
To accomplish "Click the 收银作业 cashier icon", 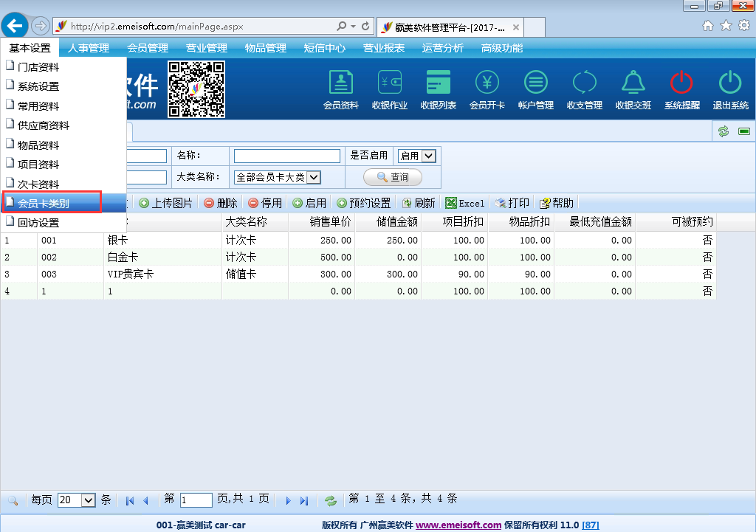I will coord(389,90).
